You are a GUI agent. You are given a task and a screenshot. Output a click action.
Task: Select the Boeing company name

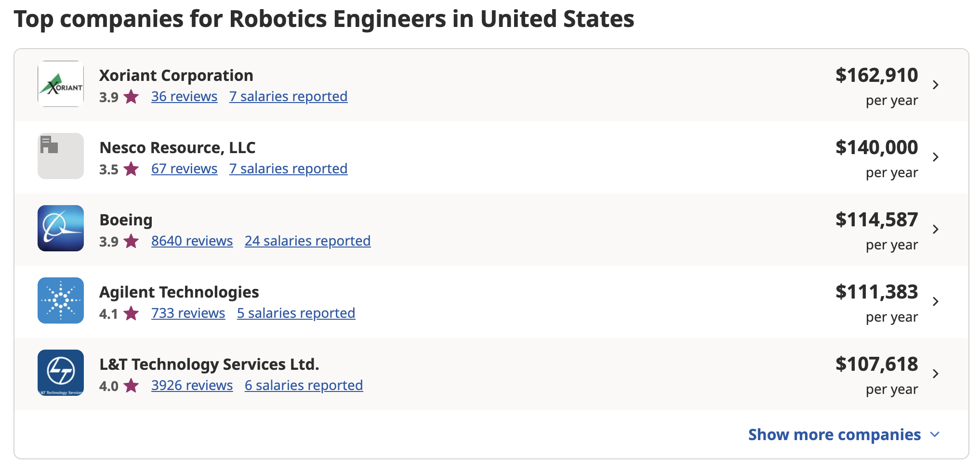pos(126,220)
